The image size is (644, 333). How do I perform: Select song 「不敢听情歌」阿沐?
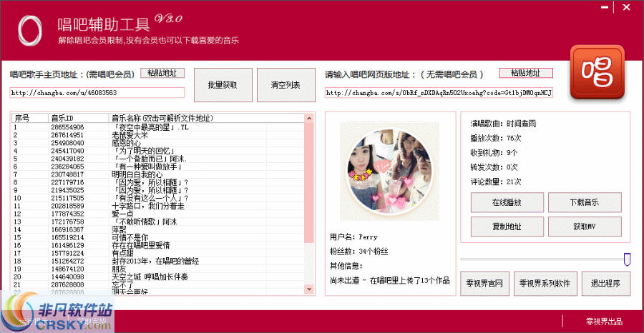(x=146, y=222)
